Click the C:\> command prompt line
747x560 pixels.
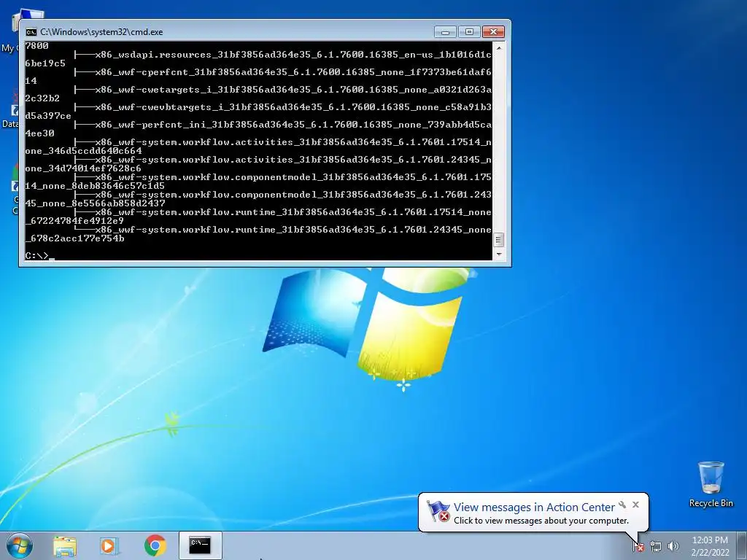(40, 256)
